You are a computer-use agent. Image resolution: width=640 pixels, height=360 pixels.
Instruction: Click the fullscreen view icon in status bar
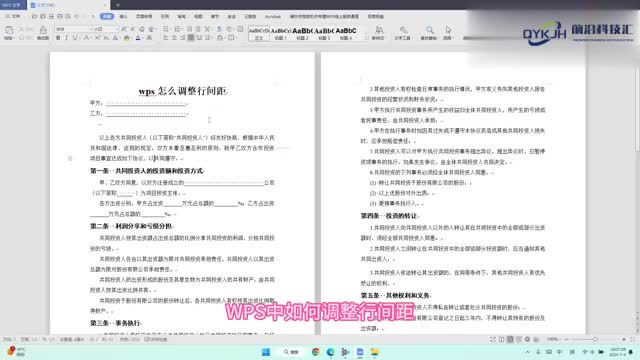click(493, 339)
